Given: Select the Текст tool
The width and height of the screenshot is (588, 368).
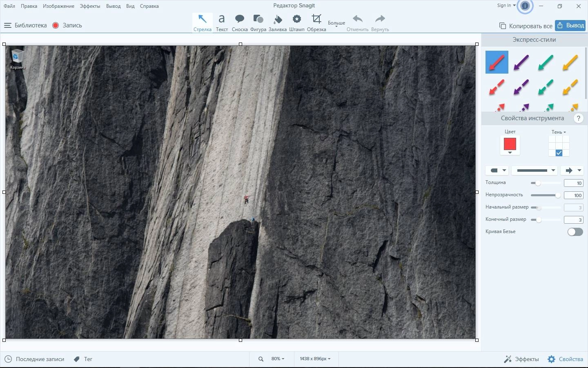Looking at the screenshot, I should click(222, 22).
